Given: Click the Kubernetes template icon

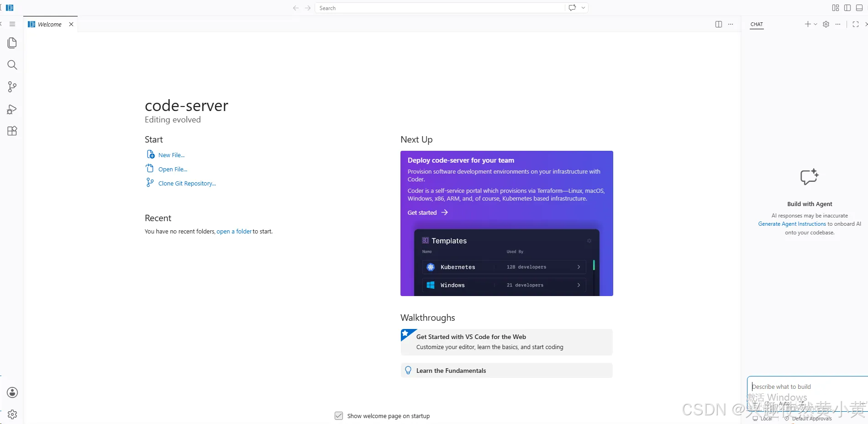Looking at the screenshot, I should 431,267.
